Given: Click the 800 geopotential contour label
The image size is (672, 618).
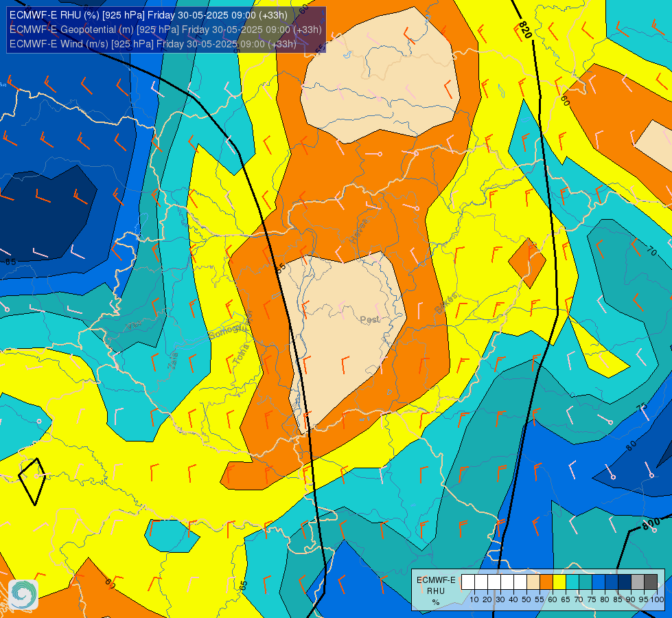Looking at the screenshot, I should (x=651, y=524).
